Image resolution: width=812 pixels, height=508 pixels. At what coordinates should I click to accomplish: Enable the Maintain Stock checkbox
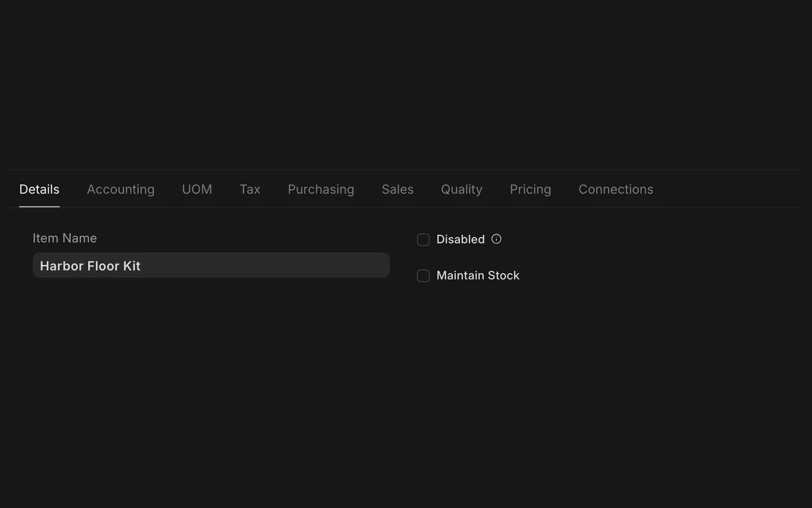(423, 276)
